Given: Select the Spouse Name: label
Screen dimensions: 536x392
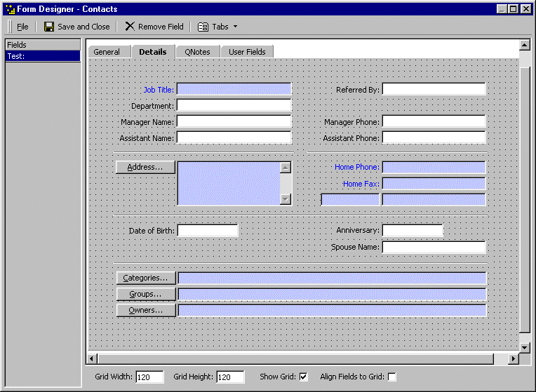Looking at the screenshot, I should point(355,247).
